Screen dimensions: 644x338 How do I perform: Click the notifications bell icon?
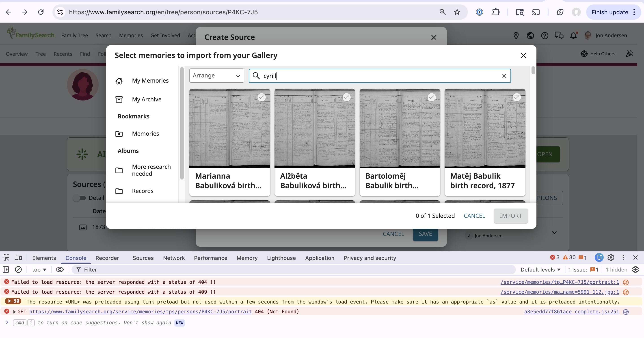click(x=573, y=35)
